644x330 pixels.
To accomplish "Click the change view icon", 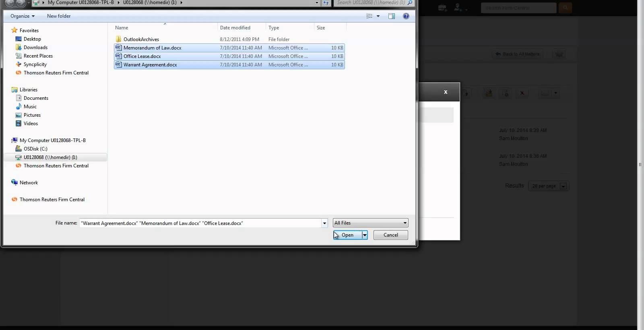I will click(x=369, y=16).
